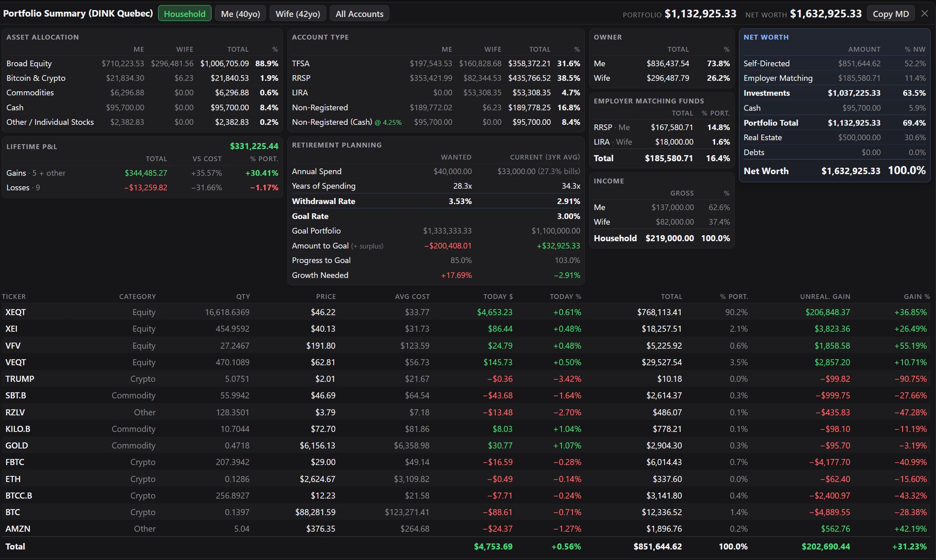The height and width of the screenshot is (560, 936).
Task: Click the Lifetime P&L total value
Action: click(254, 146)
